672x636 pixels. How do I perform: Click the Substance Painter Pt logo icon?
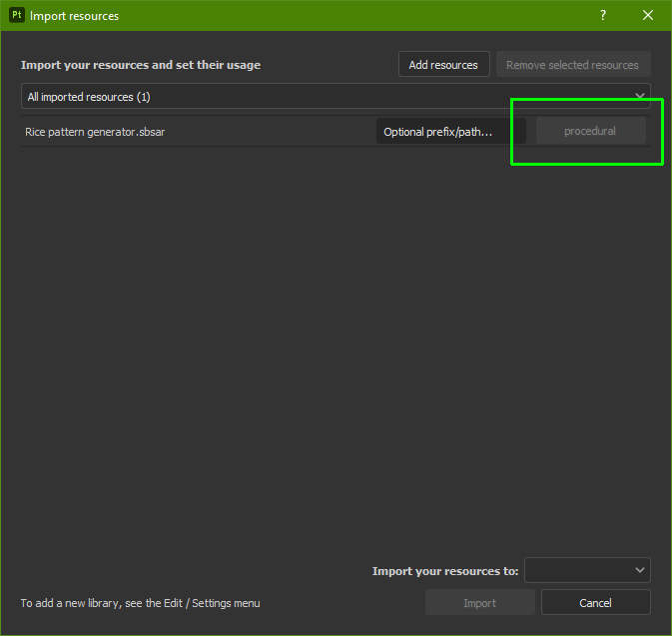click(x=16, y=15)
